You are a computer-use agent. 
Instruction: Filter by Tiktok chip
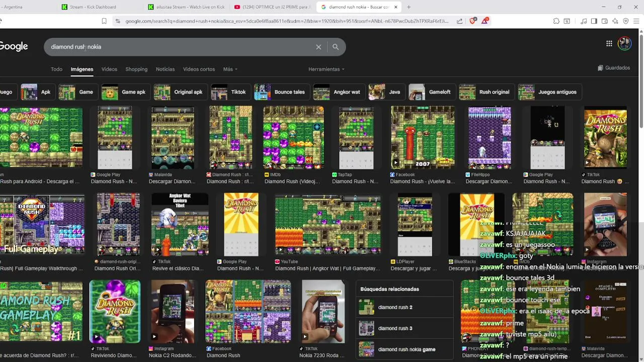coord(230,92)
